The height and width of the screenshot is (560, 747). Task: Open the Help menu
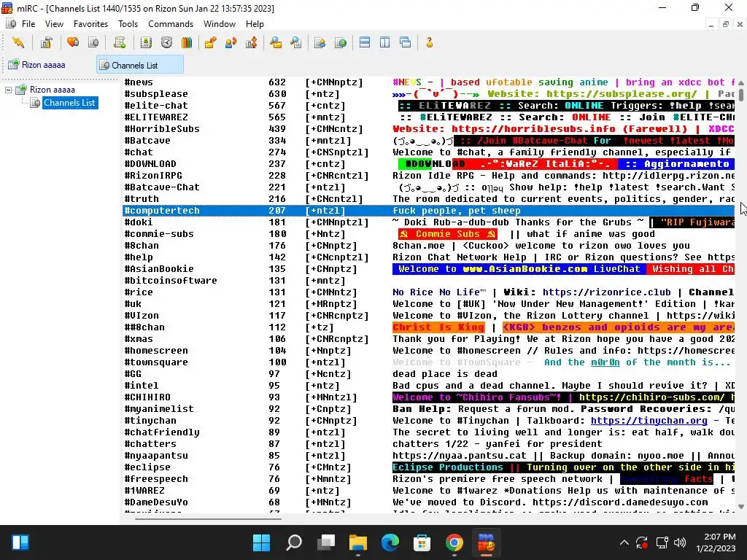[255, 24]
